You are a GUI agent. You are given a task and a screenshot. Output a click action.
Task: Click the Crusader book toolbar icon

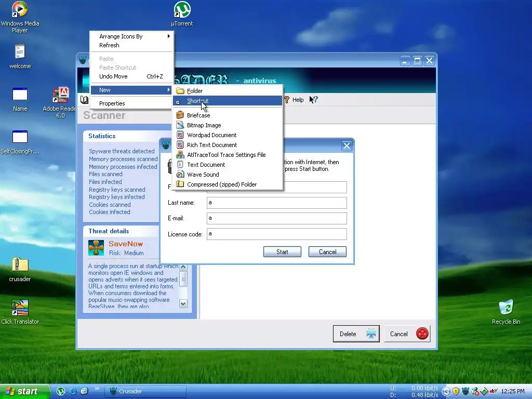84,100
